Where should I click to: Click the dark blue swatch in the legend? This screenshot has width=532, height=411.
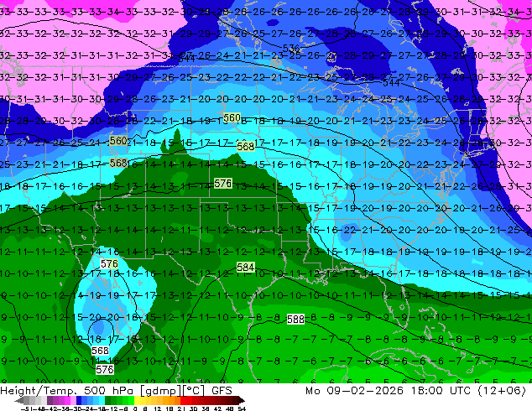(79, 401)
